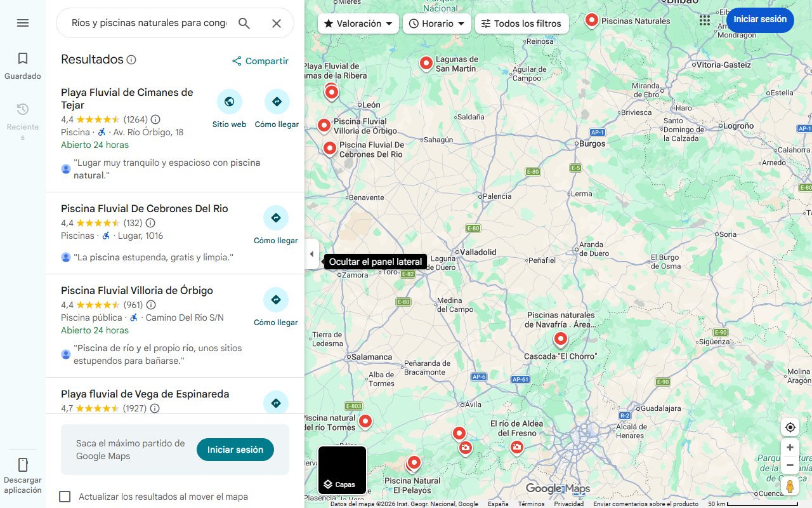Open Google apps grid icon
This screenshot has height=508, width=812.
tap(705, 20)
